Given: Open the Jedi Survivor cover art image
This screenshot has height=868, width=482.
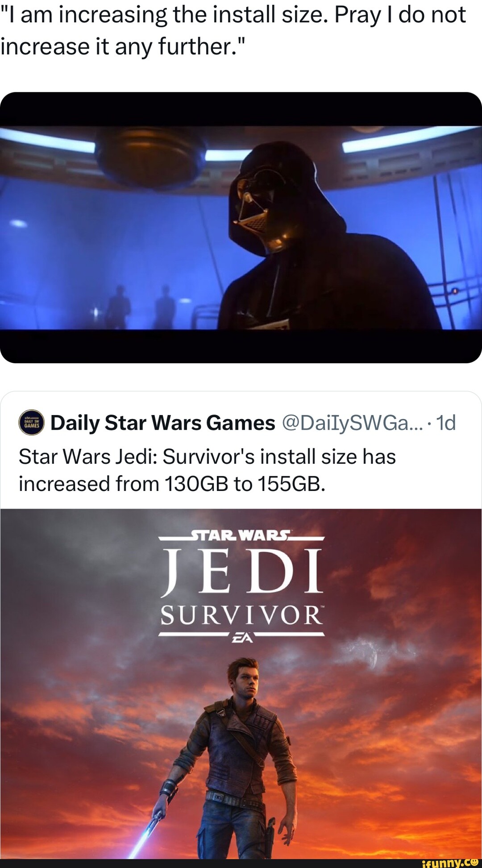Looking at the screenshot, I should pyautogui.click(x=241, y=684).
